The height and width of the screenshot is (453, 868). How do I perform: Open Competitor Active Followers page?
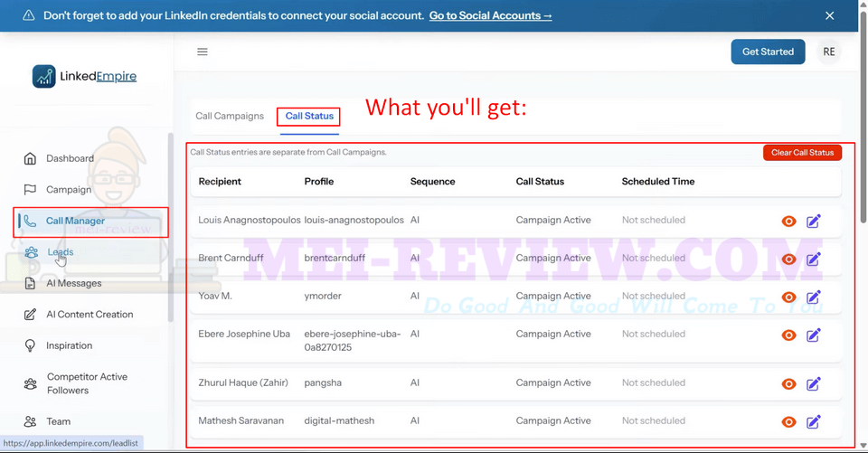87,383
